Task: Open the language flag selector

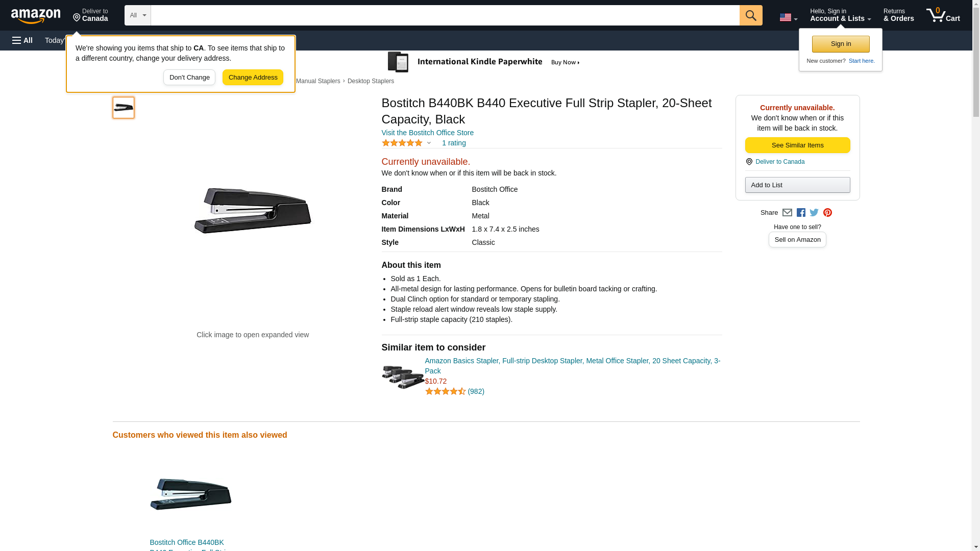Action: 788,17
